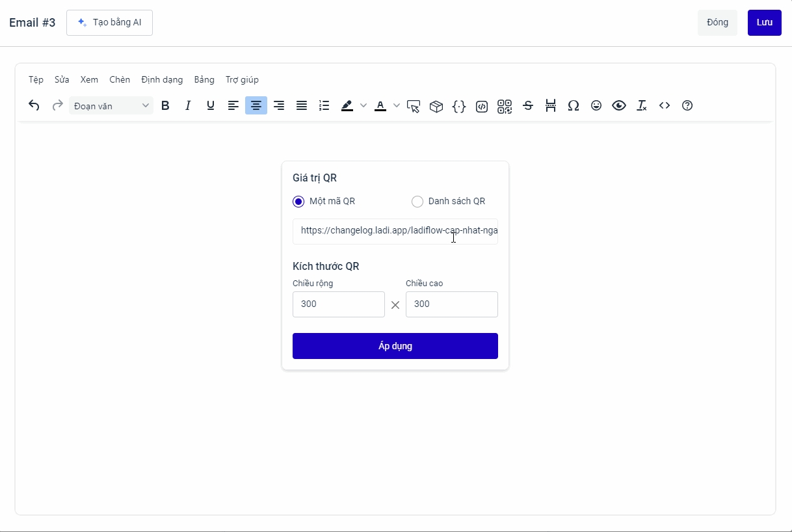The width and height of the screenshot is (792, 532).
Task: Click the 'Lưu' save button
Action: point(764,23)
